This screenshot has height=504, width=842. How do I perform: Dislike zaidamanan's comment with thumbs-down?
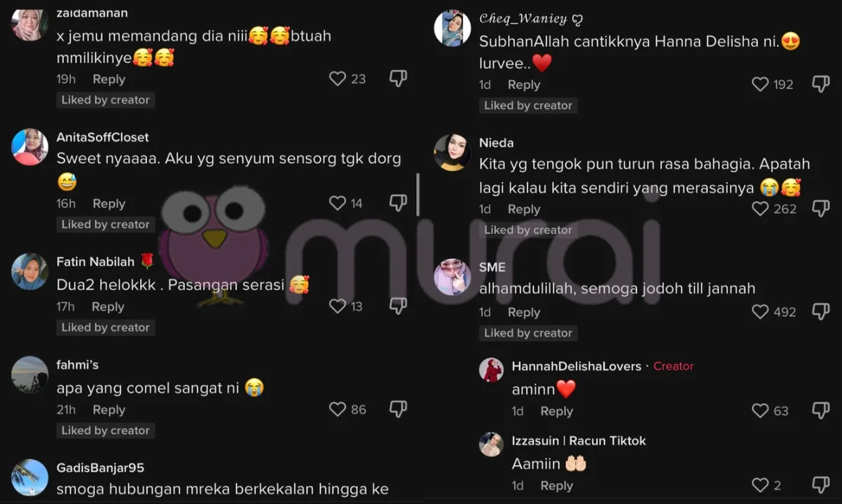coord(398,79)
